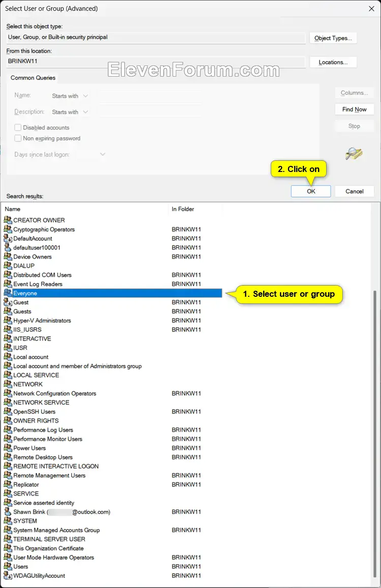The image size is (381, 588).
Task: Confirm selection with the OK button
Action: pos(311,191)
